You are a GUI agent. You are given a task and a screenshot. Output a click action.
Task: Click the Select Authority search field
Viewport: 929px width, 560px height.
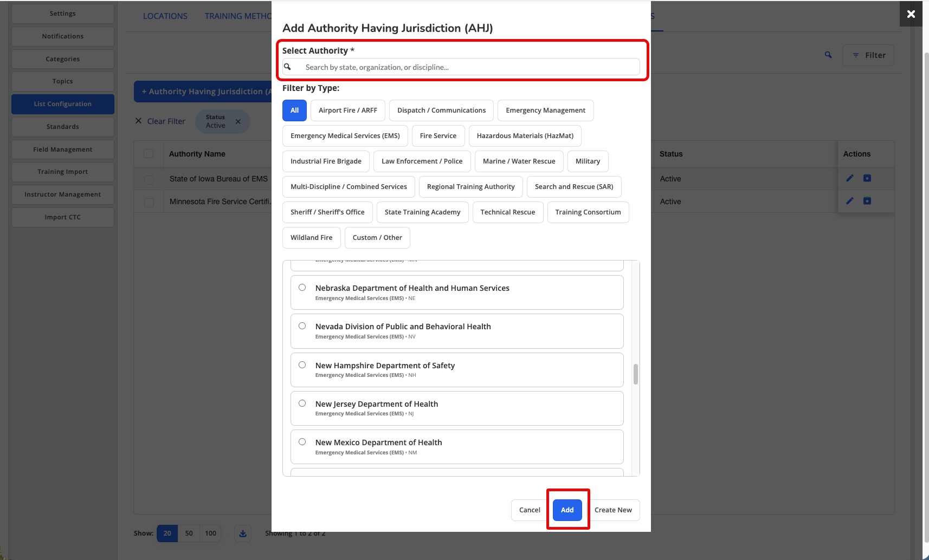[461, 67]
